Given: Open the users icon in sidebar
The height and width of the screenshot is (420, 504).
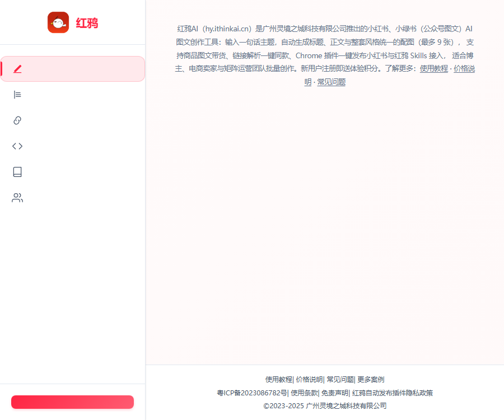Looking at the screenshot, I should click(x=17, y=198).
